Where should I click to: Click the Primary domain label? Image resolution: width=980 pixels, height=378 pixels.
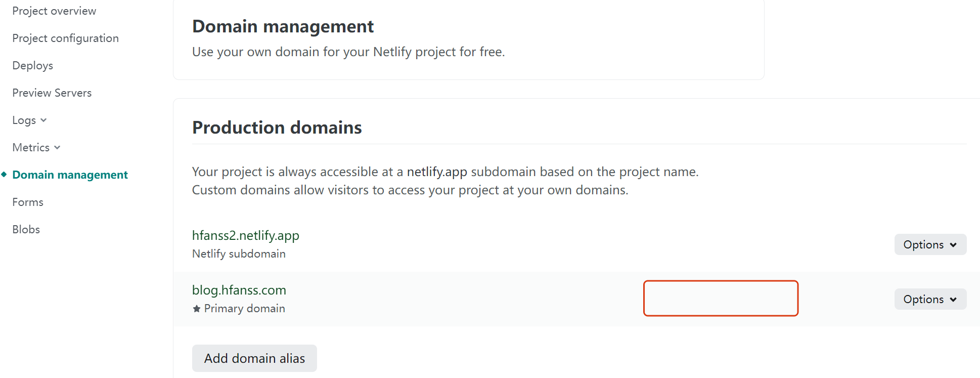coord(245,308)
